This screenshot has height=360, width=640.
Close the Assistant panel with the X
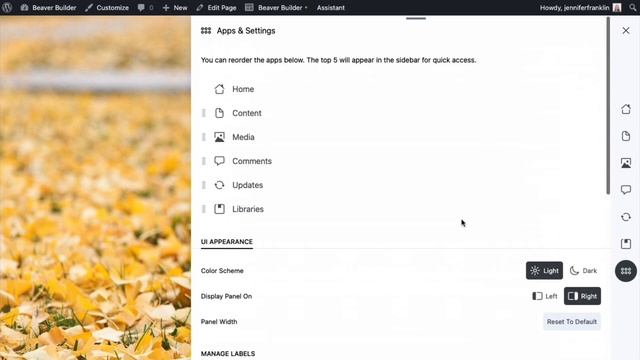(626, 31)
